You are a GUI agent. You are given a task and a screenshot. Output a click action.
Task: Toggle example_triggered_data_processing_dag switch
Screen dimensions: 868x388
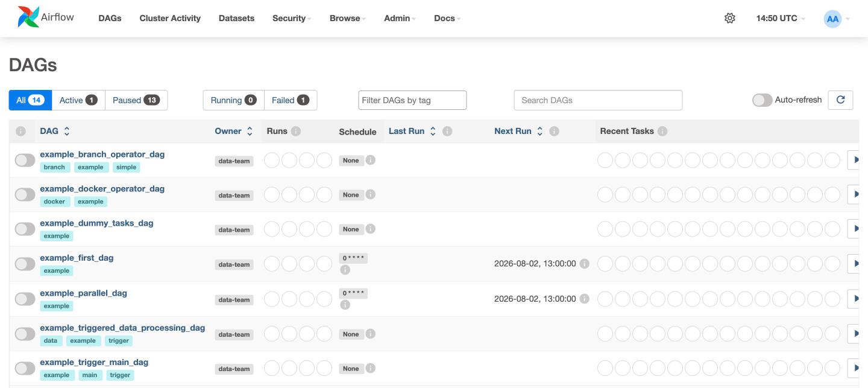25,334
